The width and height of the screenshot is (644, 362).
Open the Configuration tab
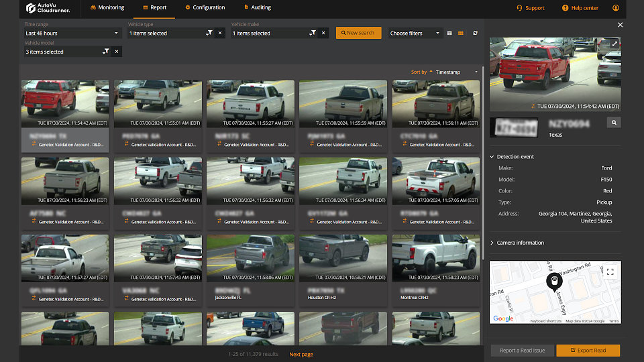coord(205,7)
